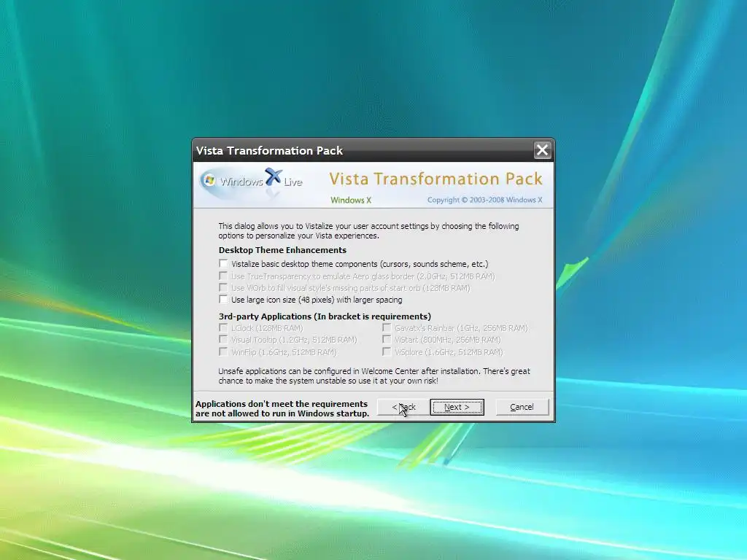Image resolution: width=747 pixels, height=560 pixels.
Task: Toggle the WinFlip checkbox
Action: tap(223, 352)
